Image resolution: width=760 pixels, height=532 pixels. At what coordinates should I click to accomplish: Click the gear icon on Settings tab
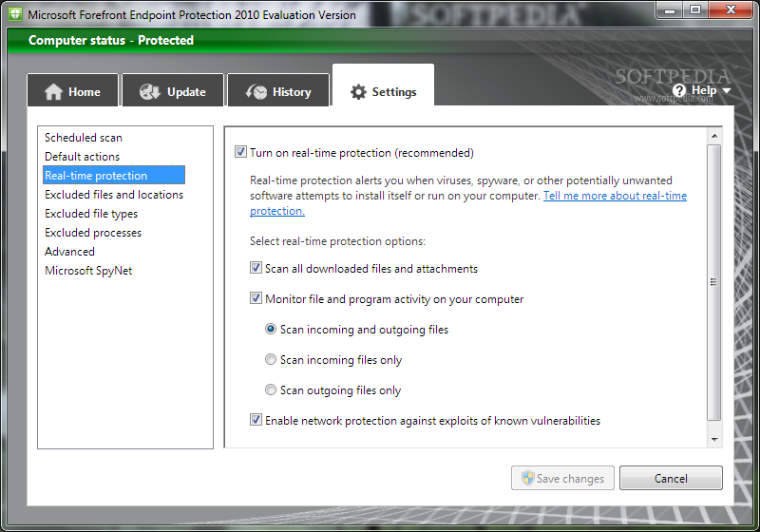point(358,91)
